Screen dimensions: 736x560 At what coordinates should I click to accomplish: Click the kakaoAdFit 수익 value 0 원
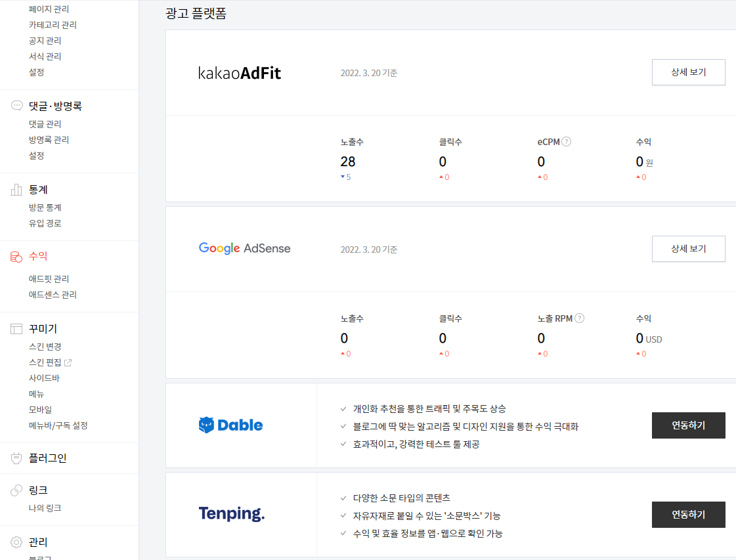pyautogui.click(x=645, y=162)
